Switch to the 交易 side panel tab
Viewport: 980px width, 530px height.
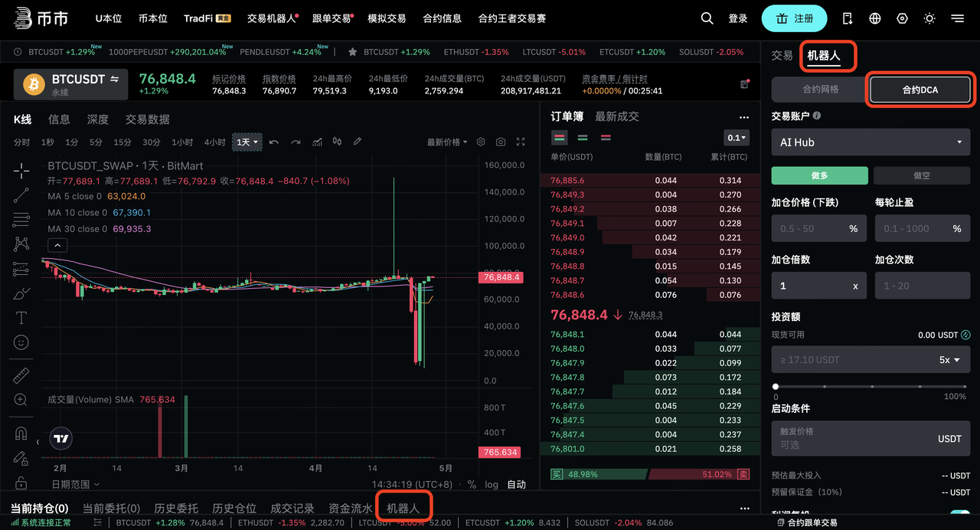pos(782,56)
